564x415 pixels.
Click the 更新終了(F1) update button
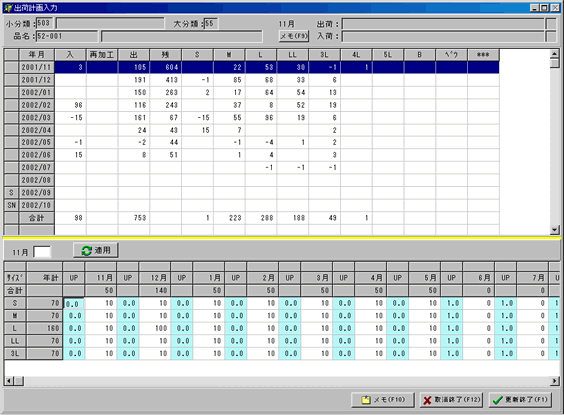click(520, 400)
